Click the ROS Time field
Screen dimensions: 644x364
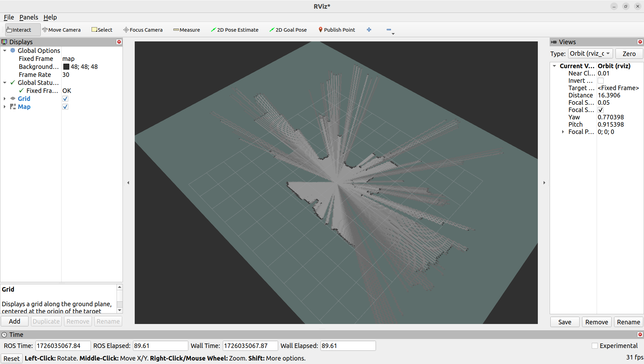pyautogui.click(x=63, y=346)
